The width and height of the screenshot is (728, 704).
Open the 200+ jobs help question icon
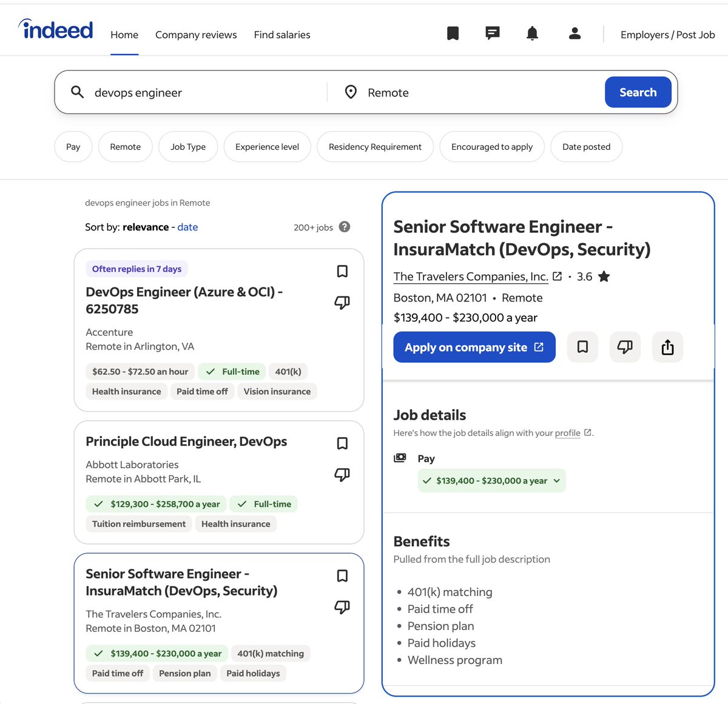(x=345, y=227)
